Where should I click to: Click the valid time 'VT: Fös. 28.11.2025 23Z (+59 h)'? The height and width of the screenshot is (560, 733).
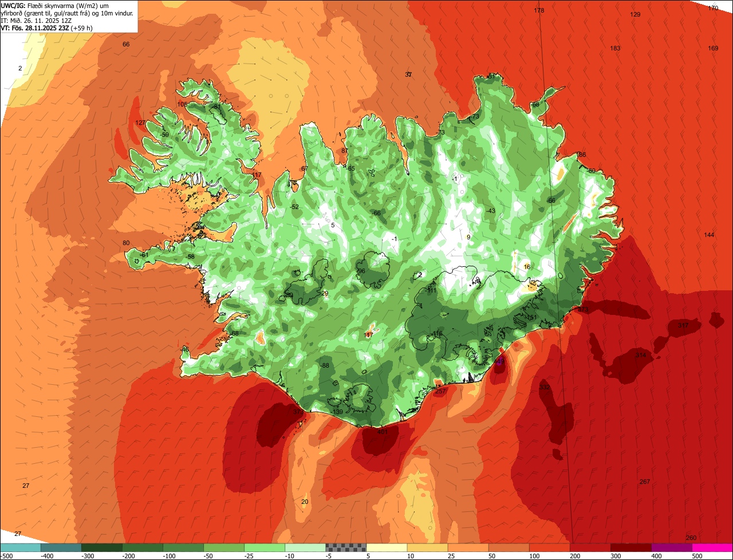tap(46, 27)
